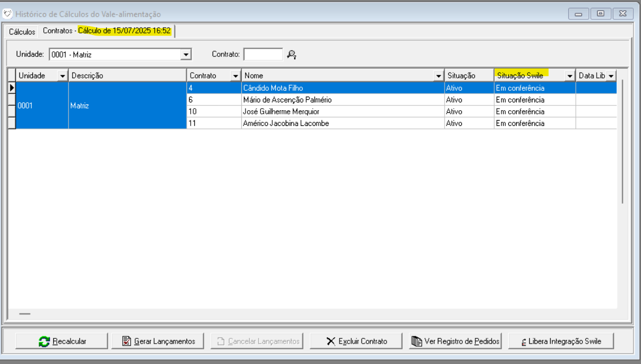
Task: Open the Unidade column filter dropdown
Action: [x=63, y=76]
